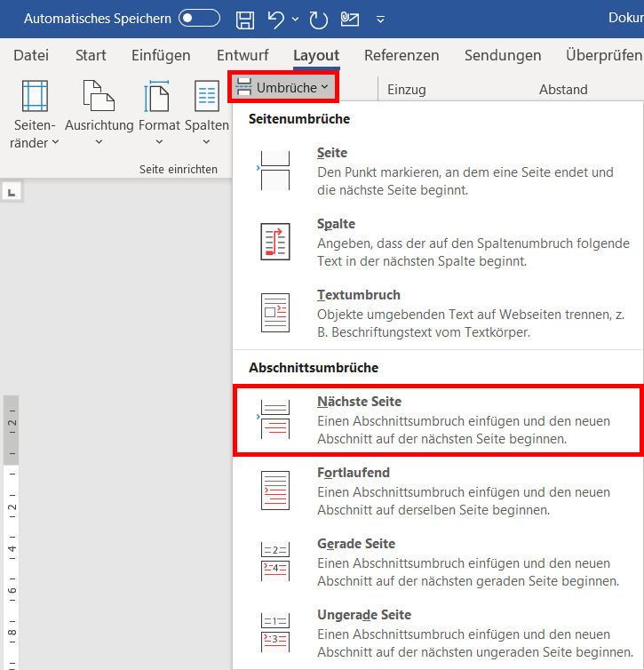Click the tab stop selector at ruler corner
644x670 pixels.
pos(12,191)
